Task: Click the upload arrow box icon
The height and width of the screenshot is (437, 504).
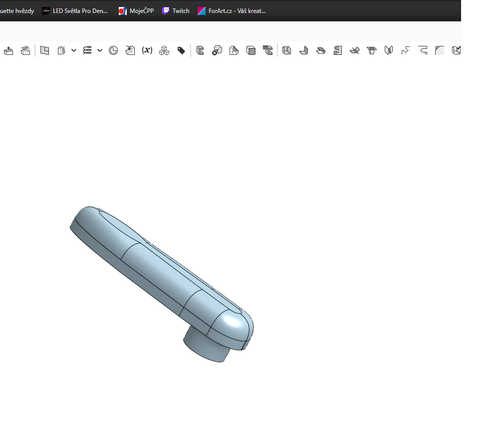Action: tap(8, 50)
